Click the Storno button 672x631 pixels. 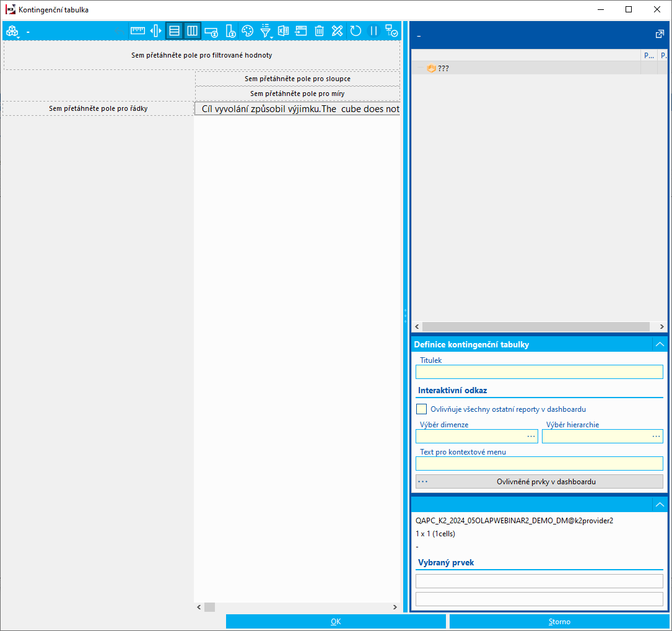pos(559,622)
